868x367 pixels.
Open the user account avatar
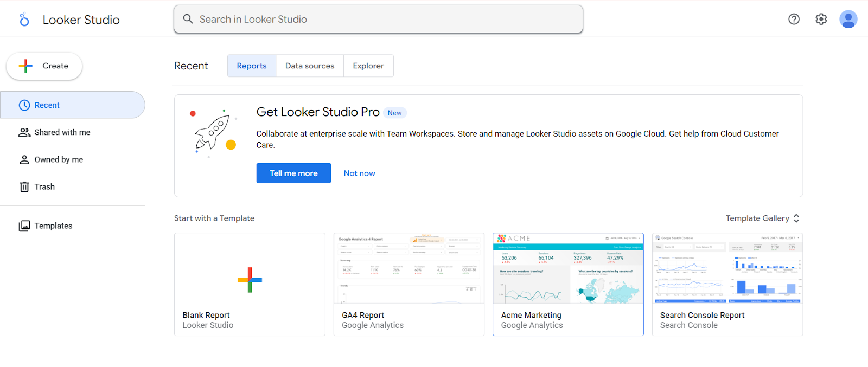click(848, 19)
